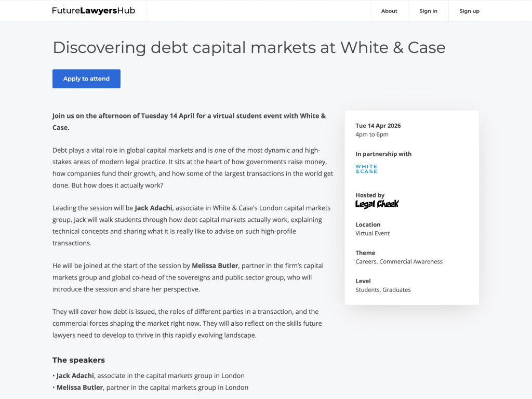Click the Students, Graduates level text
This screenshot has height=399, width=532.
pos(383,290)
